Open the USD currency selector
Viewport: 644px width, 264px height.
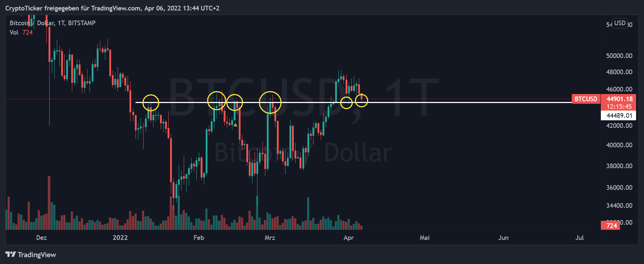(620, 23)
